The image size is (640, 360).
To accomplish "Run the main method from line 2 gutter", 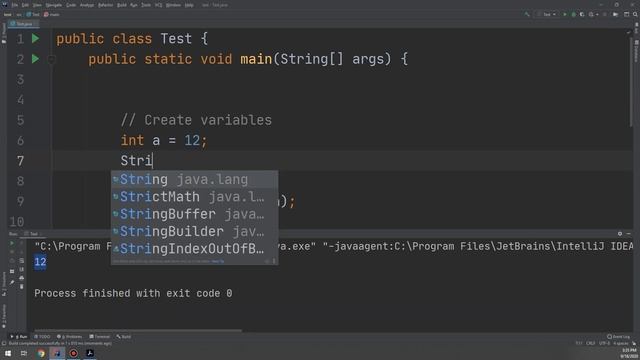I will coord(36,59).
